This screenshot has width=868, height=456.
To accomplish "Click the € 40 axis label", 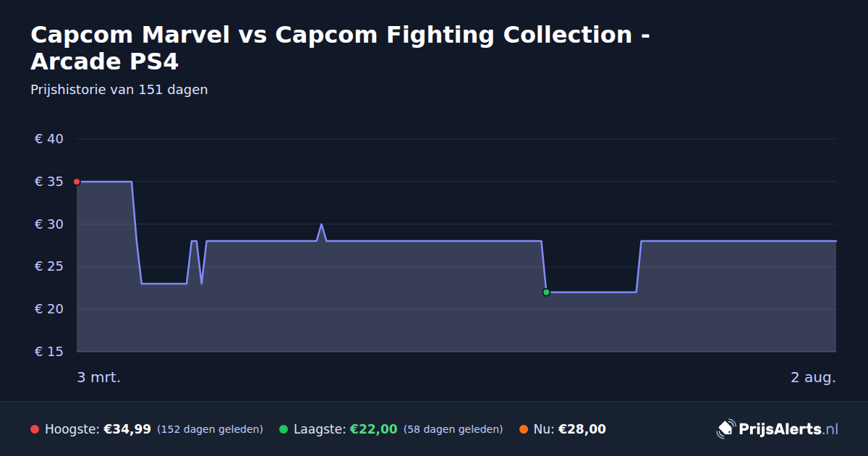I will click(49, 139).
